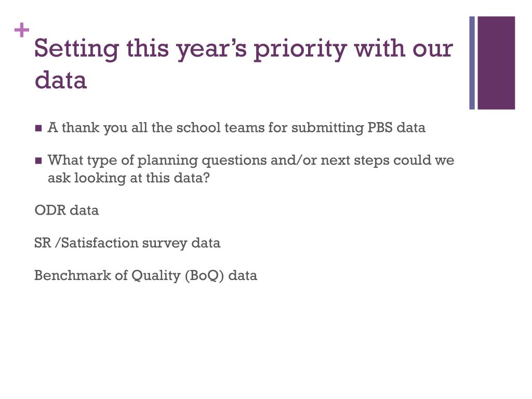Viewport: 532px width, 399px height.
Task: Click the pink plus sign icon
Action: tap(22, 31)
